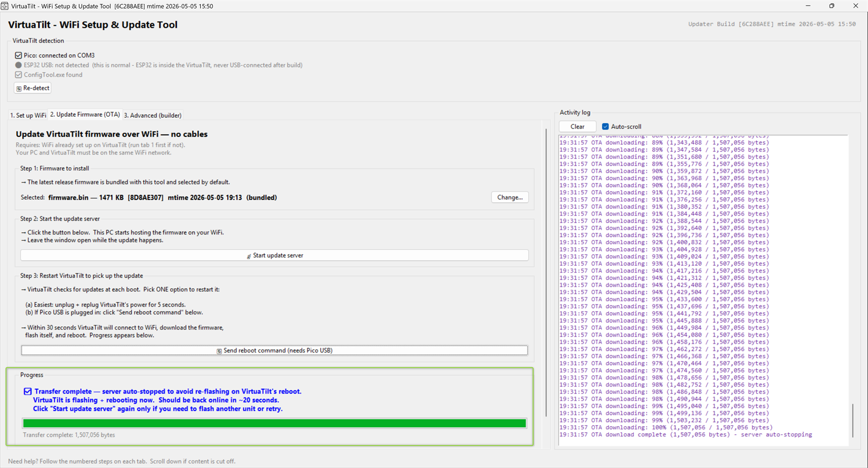868x468 pixels.
Task: Click the main panel vertical scrollbar
Action: point(546,273)
